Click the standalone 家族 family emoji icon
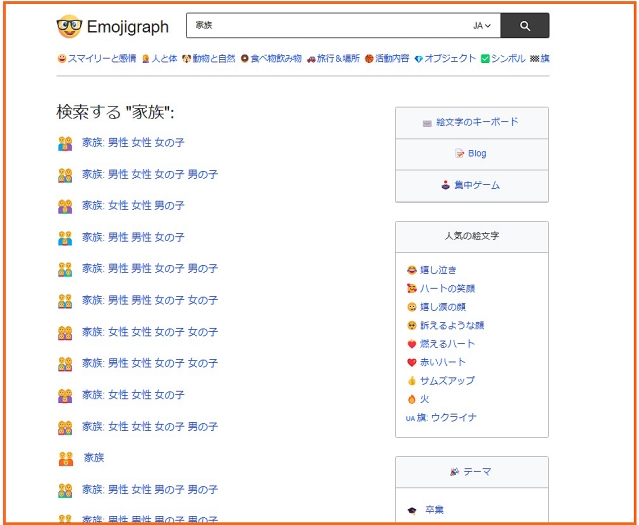This screenshot has width=639, height=525. (65, 458)
